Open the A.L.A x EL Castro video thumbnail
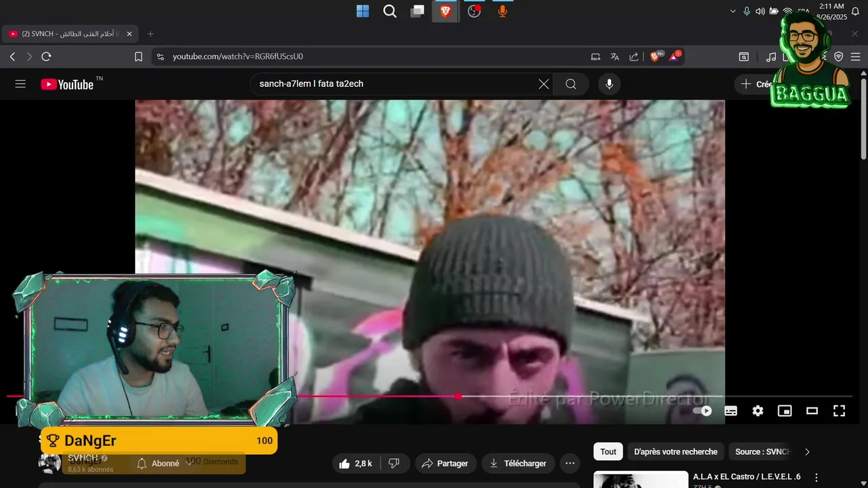The image size is (868, 488). pyautogui.click(x=641, y=479)
